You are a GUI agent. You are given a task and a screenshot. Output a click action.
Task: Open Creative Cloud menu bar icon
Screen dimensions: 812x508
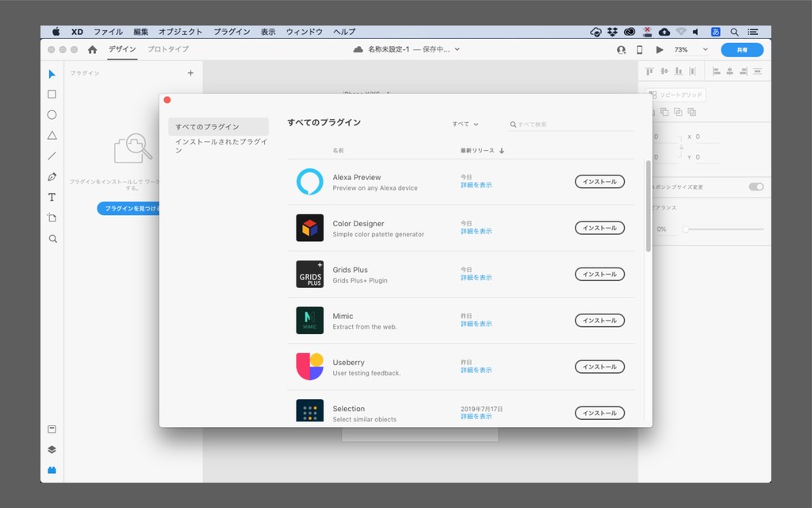point(629,32)
